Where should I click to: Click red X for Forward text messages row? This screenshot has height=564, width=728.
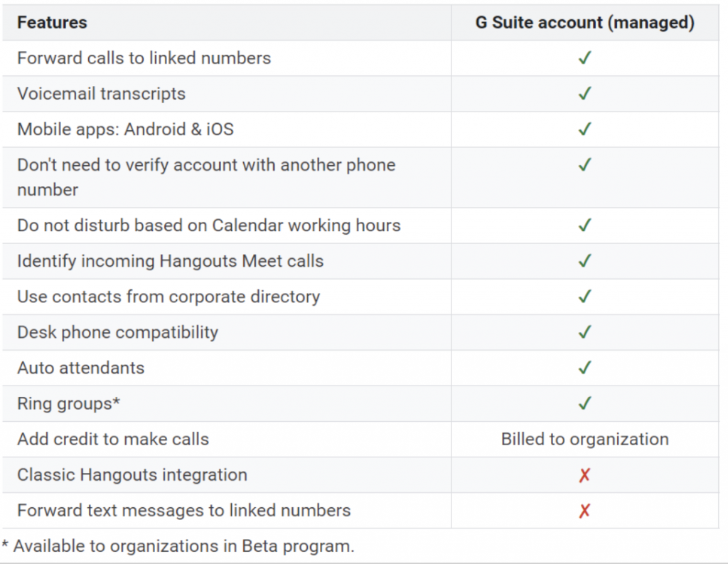584,511
